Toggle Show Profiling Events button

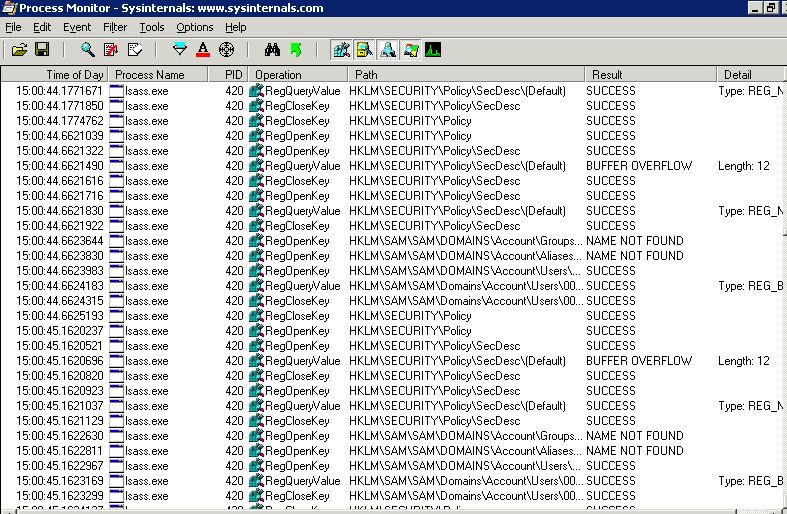(x=433, y=50)
